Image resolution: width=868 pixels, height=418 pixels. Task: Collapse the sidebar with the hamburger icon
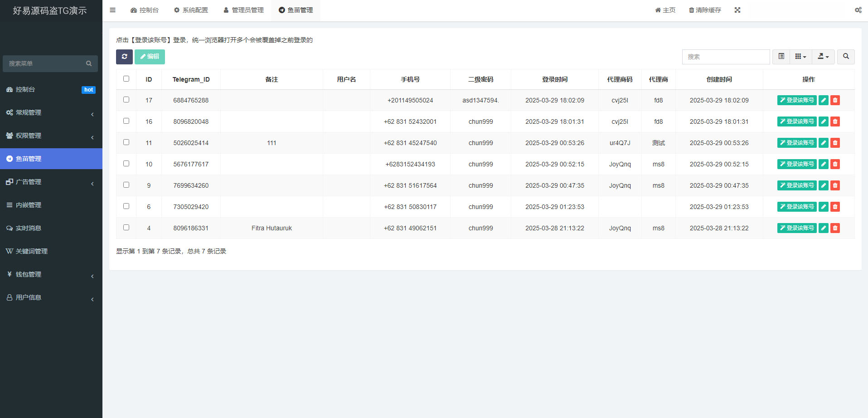[112, 10]
